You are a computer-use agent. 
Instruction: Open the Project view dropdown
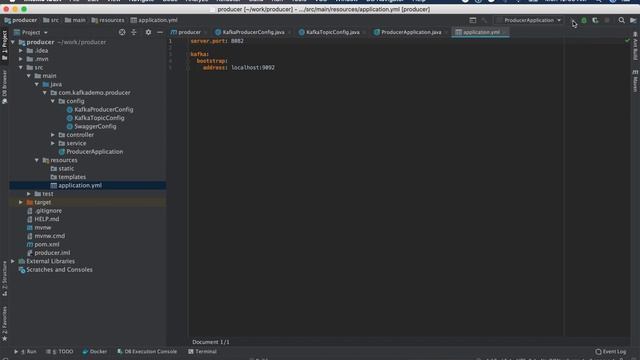pyautogui.click(x=31, y=32)
